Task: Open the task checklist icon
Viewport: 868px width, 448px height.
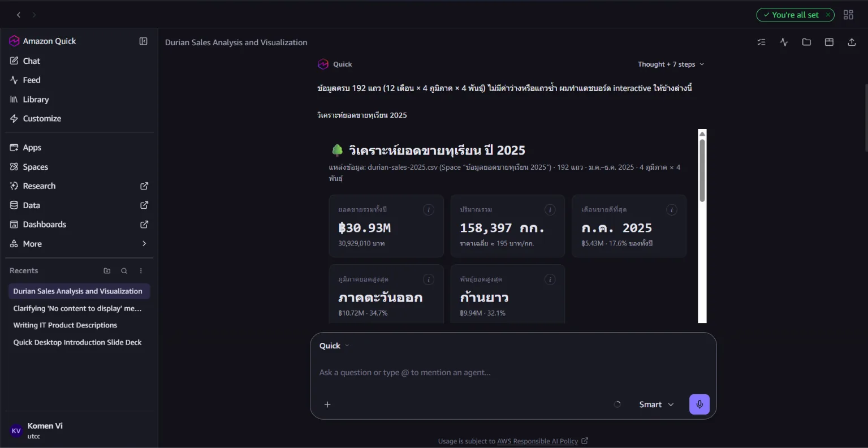Action: click(761, 42)
